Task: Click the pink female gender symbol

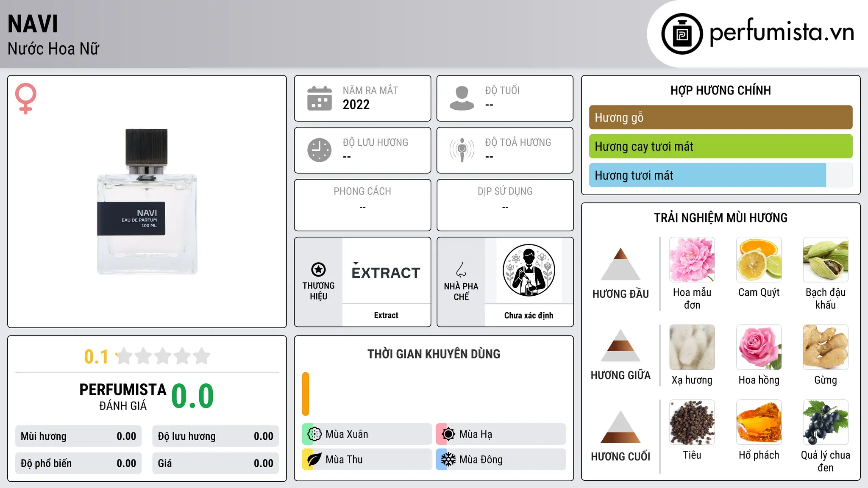Action: pyautogui.click(x=26, y=98)
